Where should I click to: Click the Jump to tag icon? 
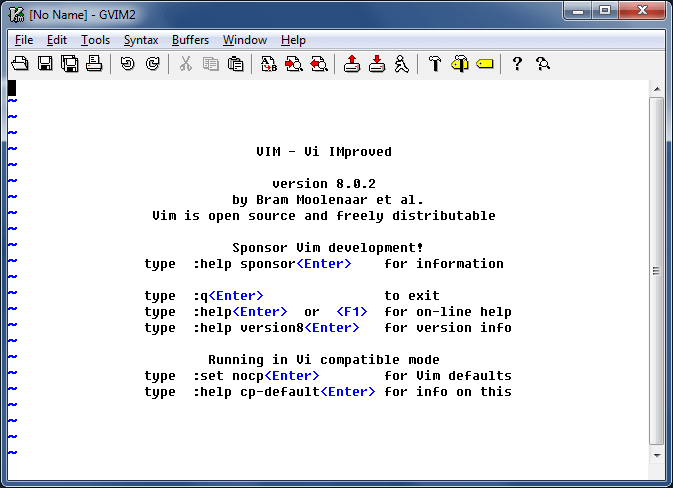485,64
